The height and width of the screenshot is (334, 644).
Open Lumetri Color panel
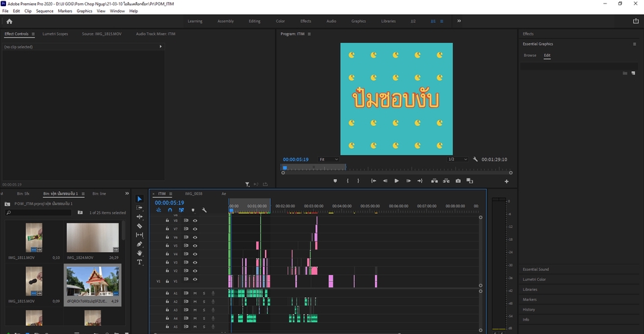coord(534,280)
